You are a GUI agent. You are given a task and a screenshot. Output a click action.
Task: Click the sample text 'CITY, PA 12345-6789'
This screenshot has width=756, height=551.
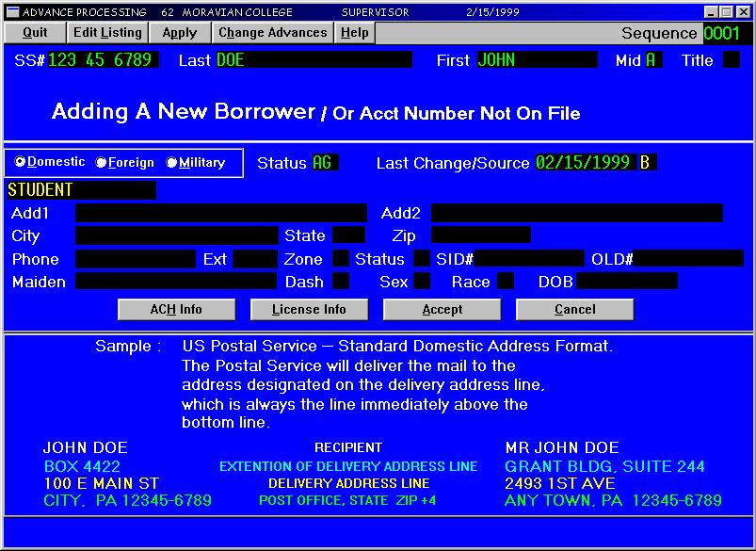[128, 500]
